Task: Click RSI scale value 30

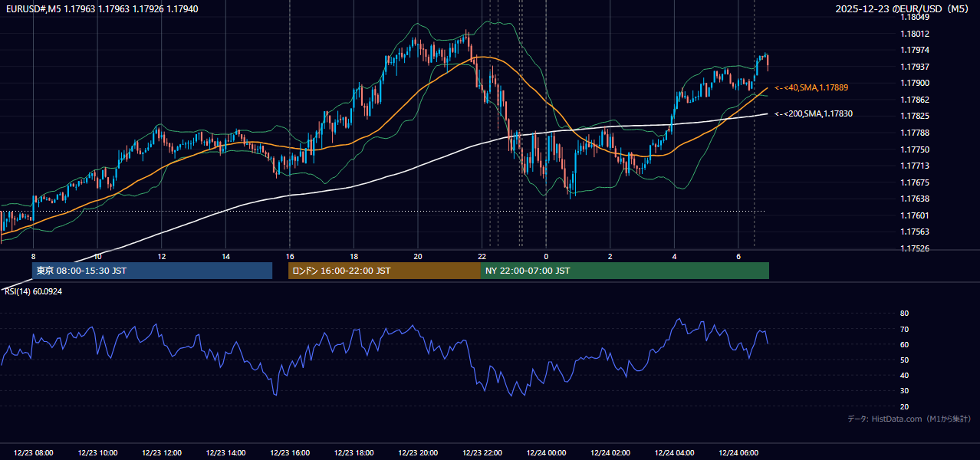Action: [905, 391]
